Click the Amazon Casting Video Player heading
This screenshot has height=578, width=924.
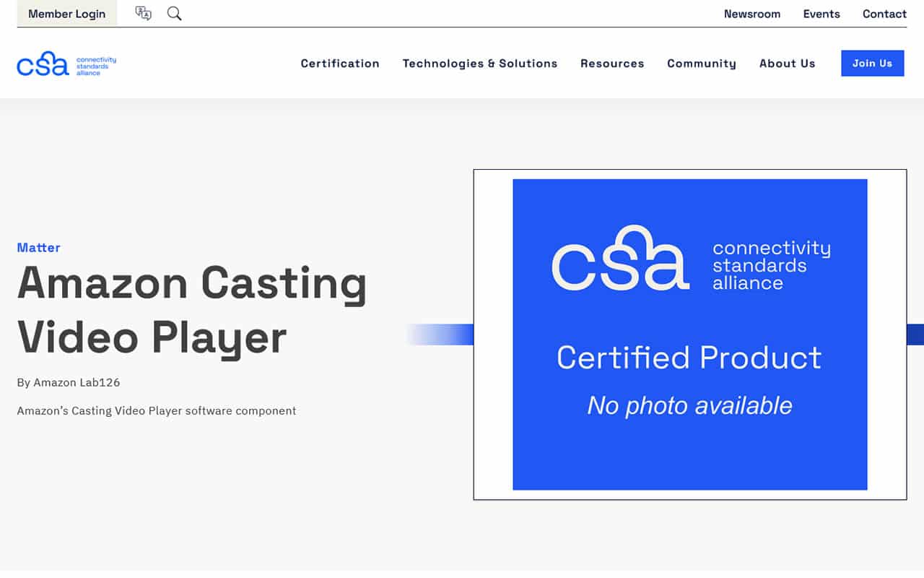pyautogui.click(x=192, y=310)
